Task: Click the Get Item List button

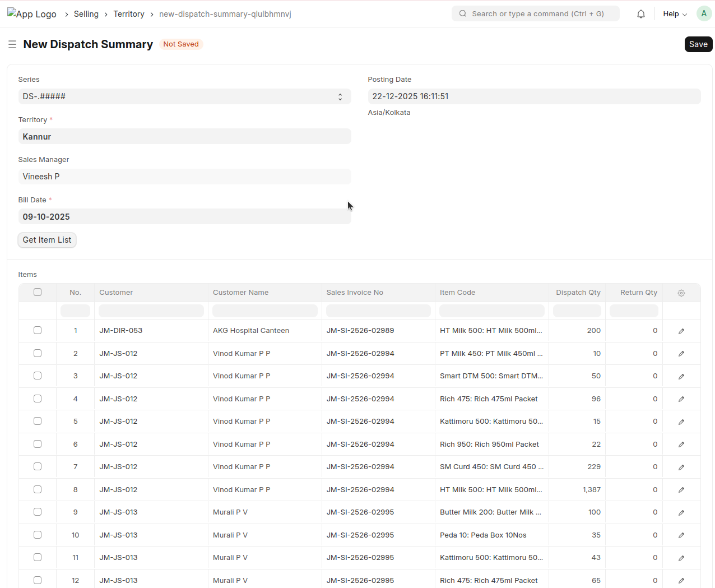Action: (x=47, y=240)
